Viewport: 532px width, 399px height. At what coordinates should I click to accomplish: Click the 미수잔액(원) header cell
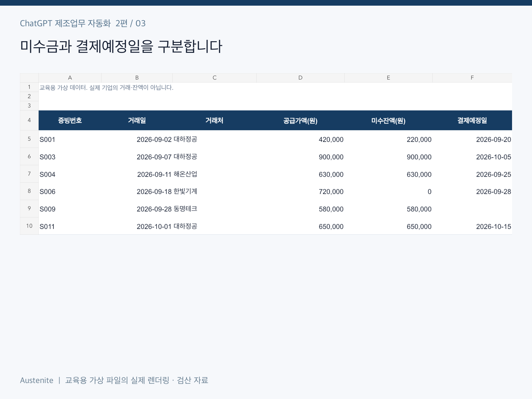point(388,120)
